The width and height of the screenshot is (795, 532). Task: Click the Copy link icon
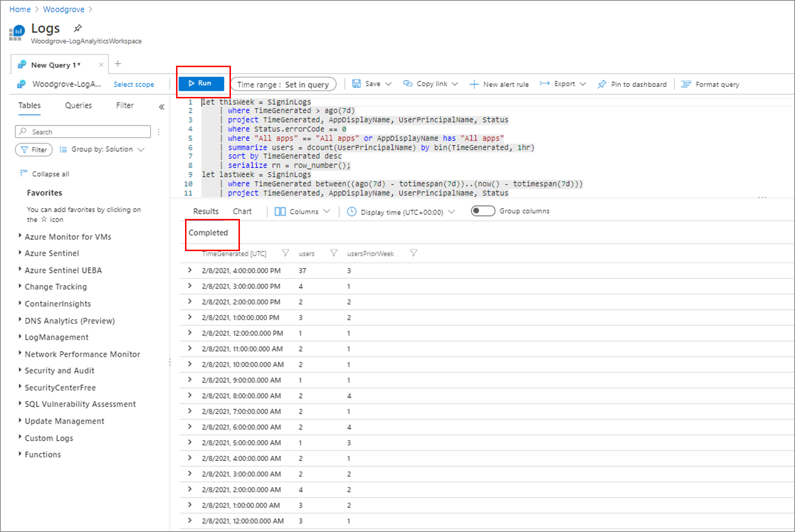point(407,84)
